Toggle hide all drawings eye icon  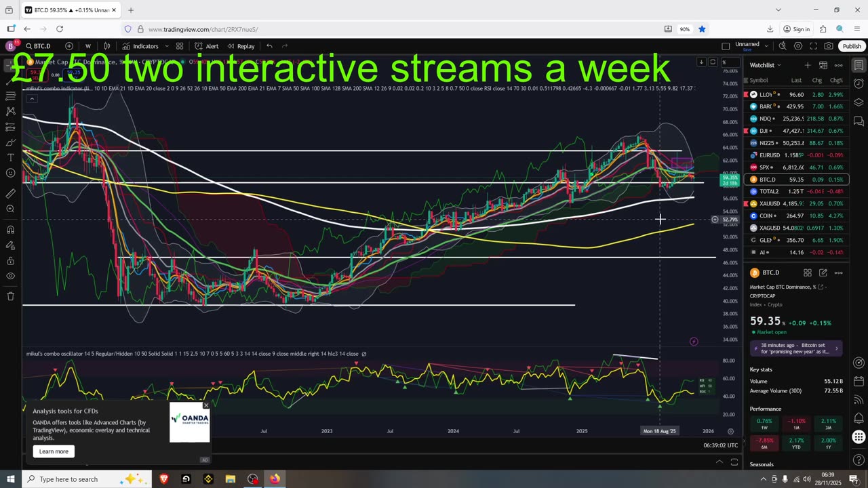point(10,276)
